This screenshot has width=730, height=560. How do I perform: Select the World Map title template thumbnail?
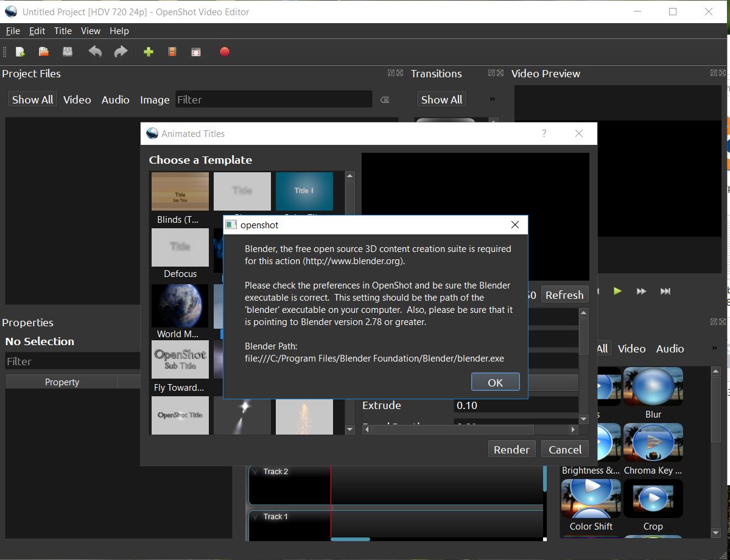(x=180, y=306)
